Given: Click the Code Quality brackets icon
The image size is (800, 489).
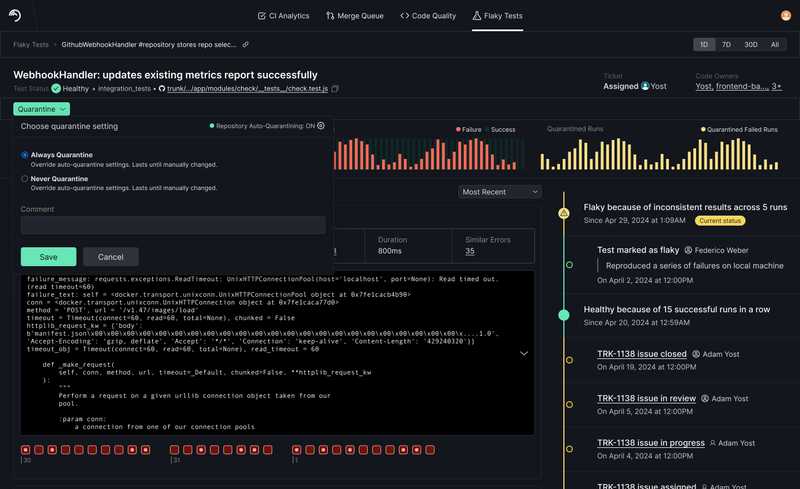Looking at the screenshot, I should 405,16.
